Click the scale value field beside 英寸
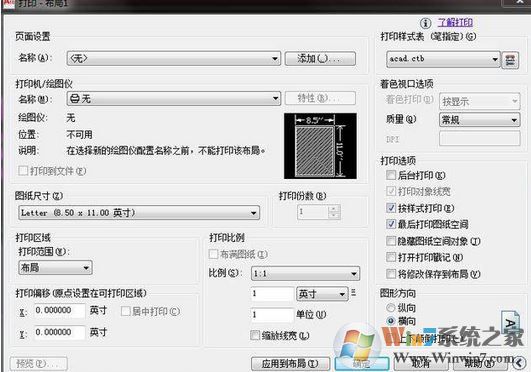Viewport: 531px width, 372px height. tap(272, 294)
